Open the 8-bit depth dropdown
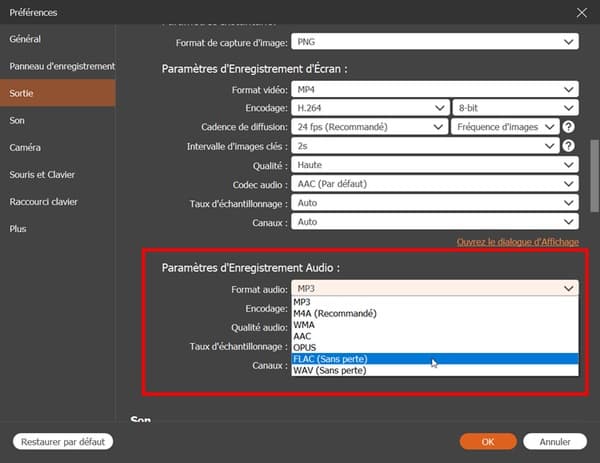 coord(515,108)
